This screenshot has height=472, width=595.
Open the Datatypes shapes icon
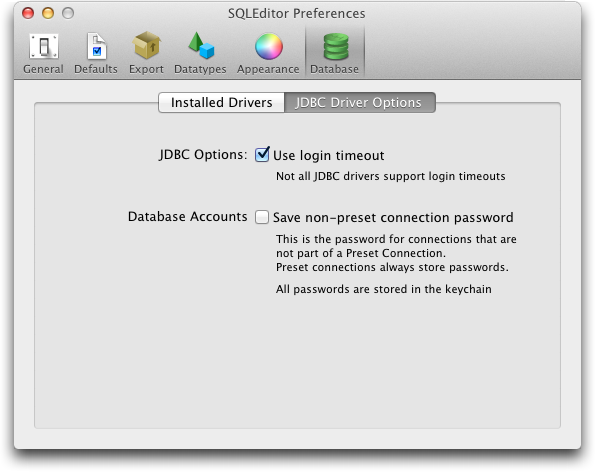click(x=201, y=46)
